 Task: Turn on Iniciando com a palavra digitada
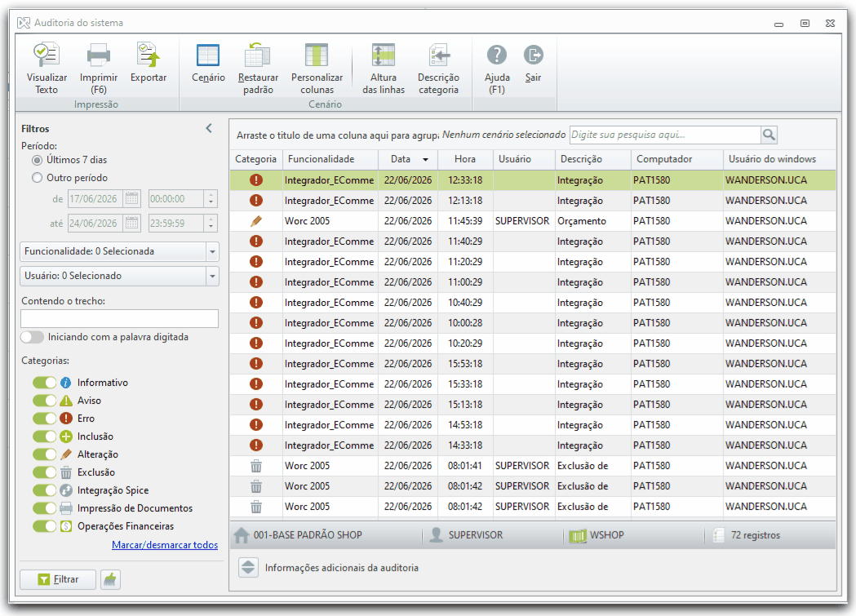[x=32, y=337]
